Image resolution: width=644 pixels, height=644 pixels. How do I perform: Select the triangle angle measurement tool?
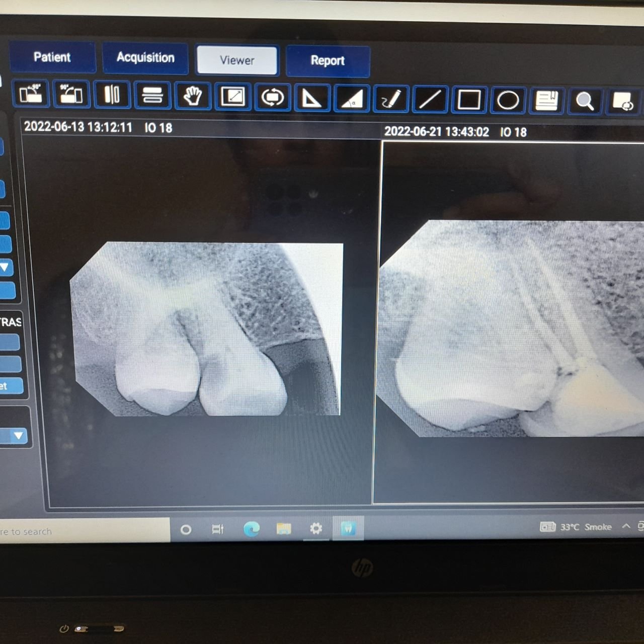311,98
